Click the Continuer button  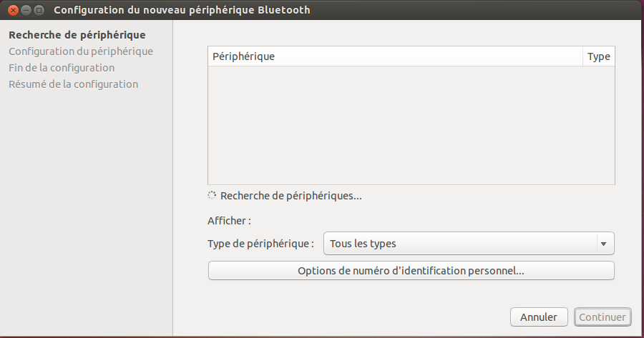click(x=602, y=317)
